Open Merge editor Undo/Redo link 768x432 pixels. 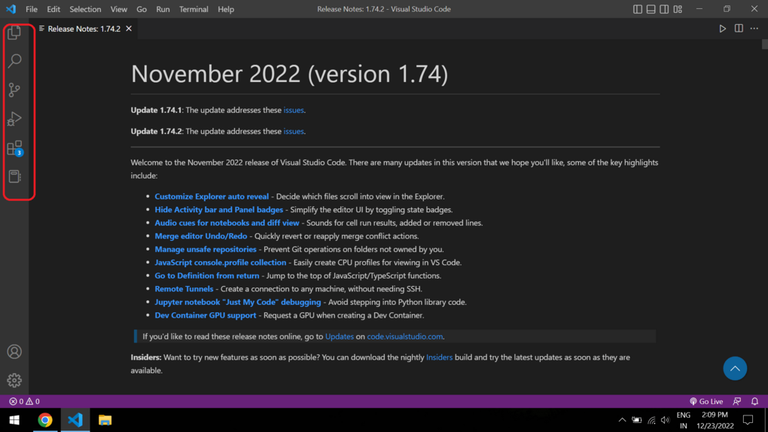[201, 236]
